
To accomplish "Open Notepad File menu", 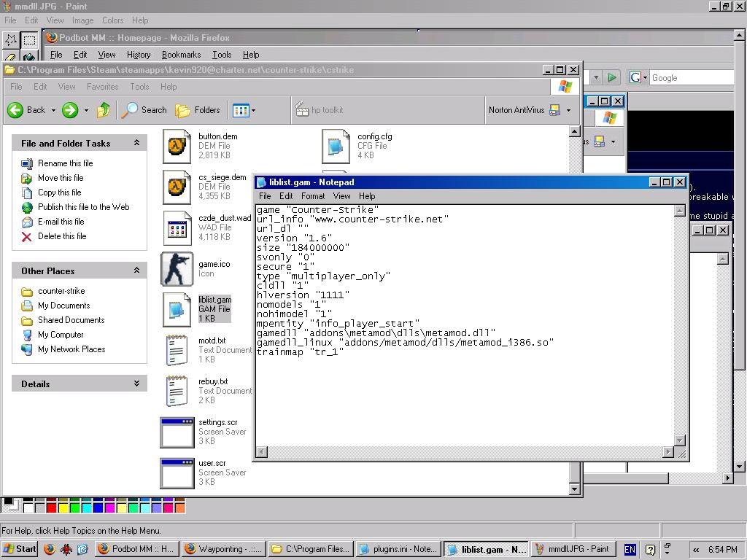I will click(x=265, y=196).
